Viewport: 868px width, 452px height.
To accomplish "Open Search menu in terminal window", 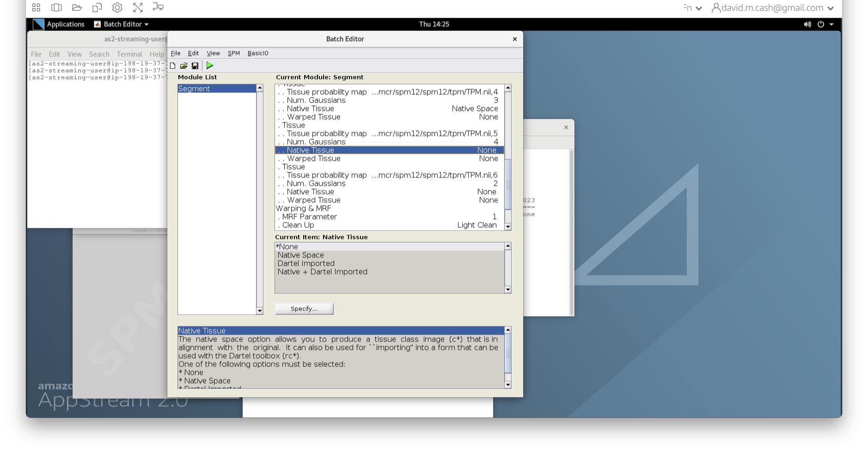I will click(99, 54).
